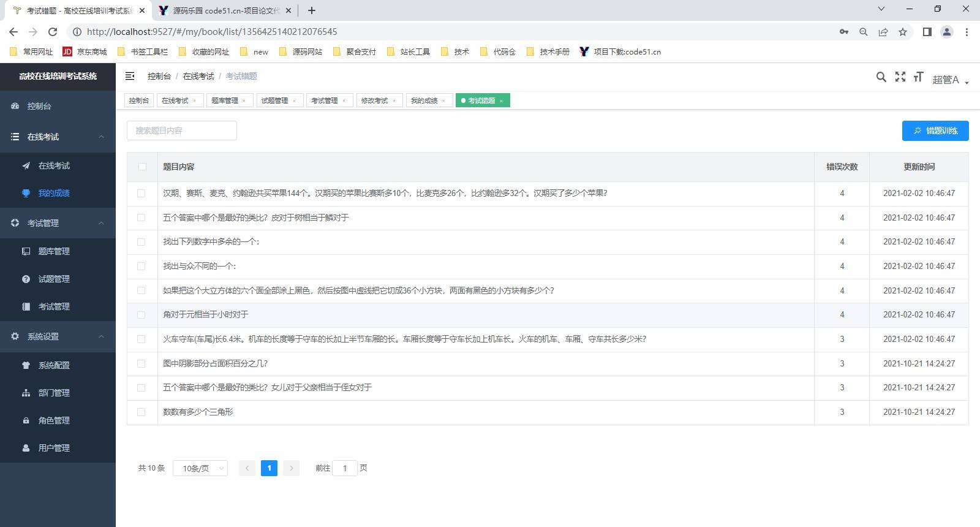Focus the 前往 page number field
The height and width of the screenshot is (527, 980).
click(345, 468)
